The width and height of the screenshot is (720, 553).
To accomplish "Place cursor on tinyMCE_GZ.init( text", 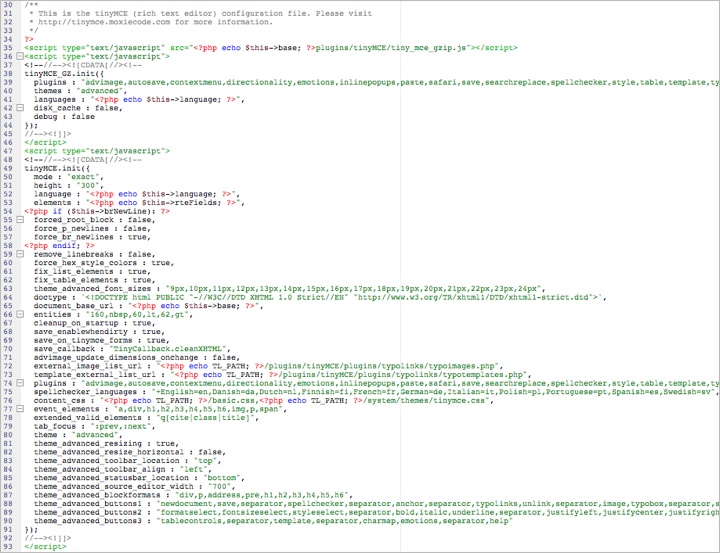I will pyautogui.click(x=64, y=73).
